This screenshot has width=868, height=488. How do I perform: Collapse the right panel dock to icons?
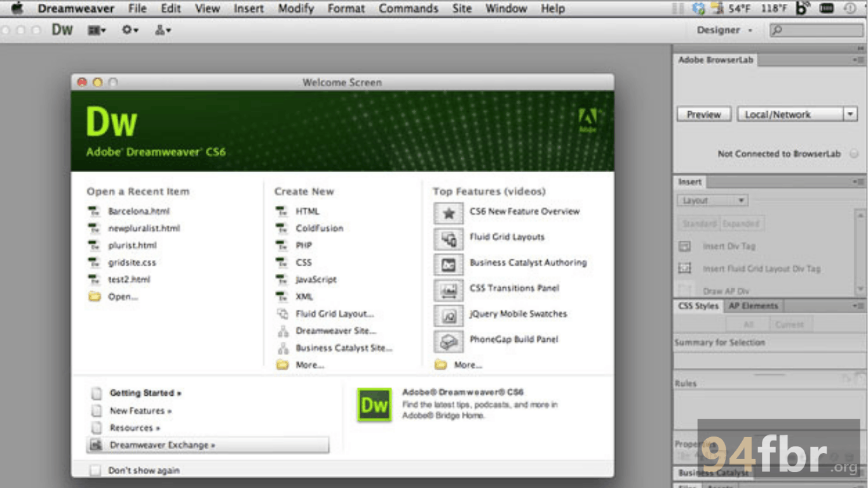860,49
